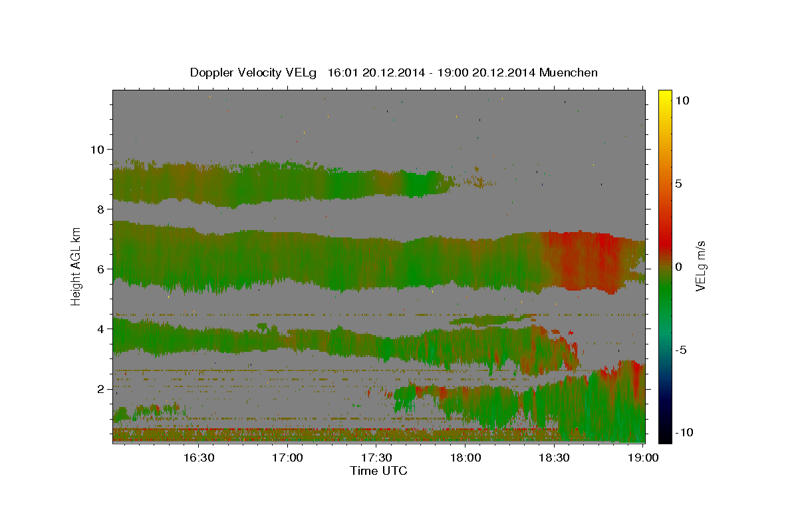Click the colorbar tick label -5
798x532 pixels.
(680, 349)
